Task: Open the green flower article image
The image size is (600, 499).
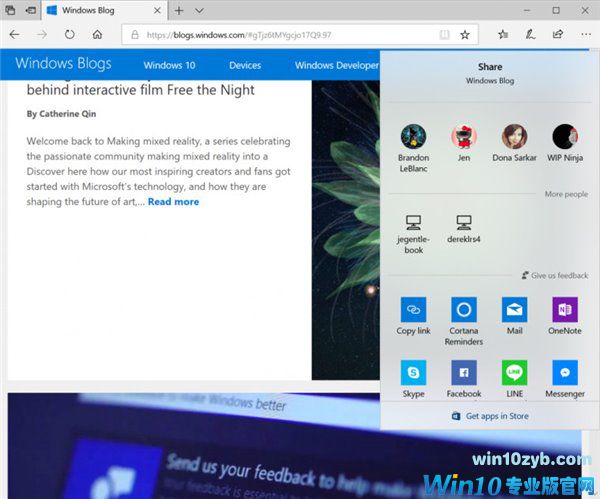Action: [346, 230]
